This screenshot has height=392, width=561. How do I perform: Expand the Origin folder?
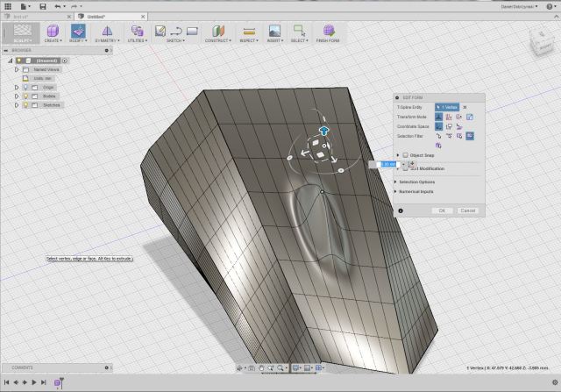pyautogui.click(x=17, y=87)
